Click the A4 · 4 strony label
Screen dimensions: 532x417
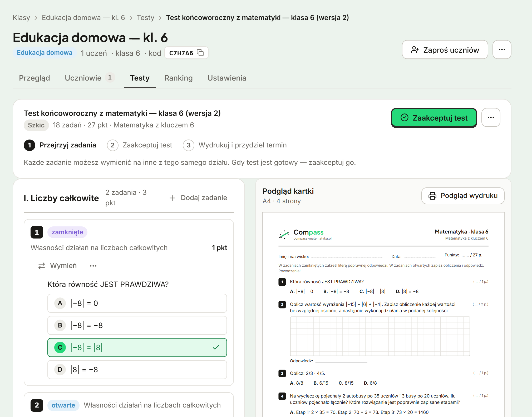pyautogui.click(x=282, y=201)
